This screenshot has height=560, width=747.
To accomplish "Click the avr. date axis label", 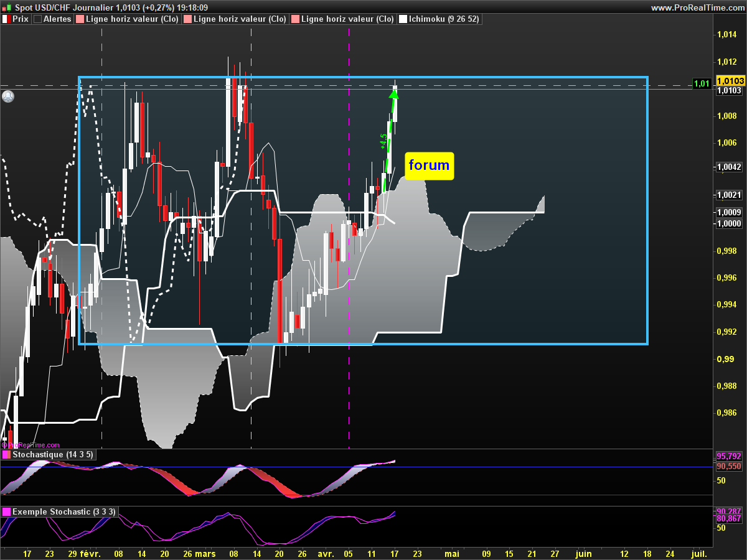I will [326, 553].
